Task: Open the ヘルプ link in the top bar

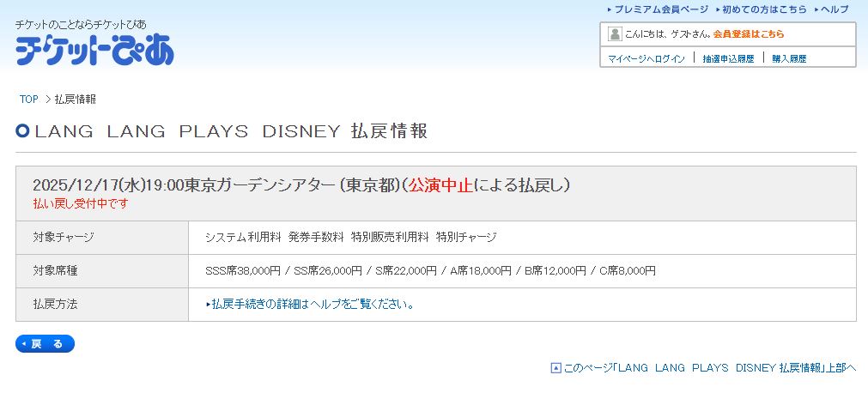Action: [834, 9]
